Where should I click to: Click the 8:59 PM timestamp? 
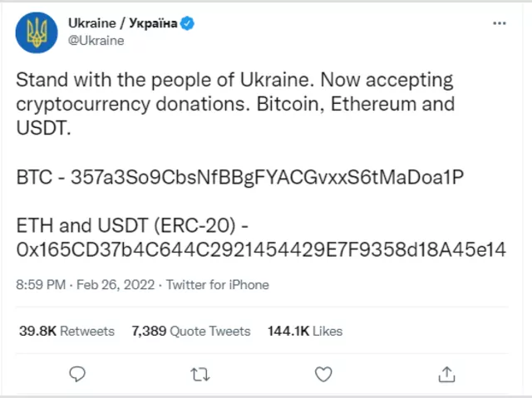(41, 285)
